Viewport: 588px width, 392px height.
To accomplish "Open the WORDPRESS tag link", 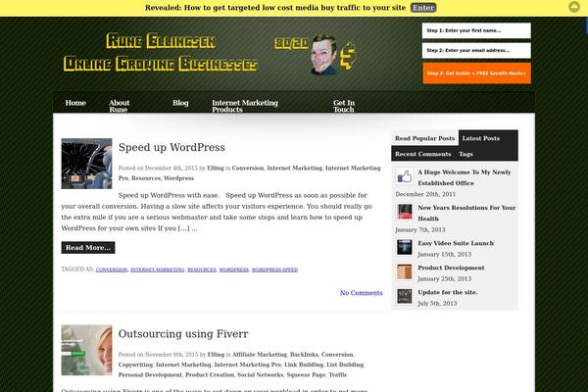I will pos(234,269).
